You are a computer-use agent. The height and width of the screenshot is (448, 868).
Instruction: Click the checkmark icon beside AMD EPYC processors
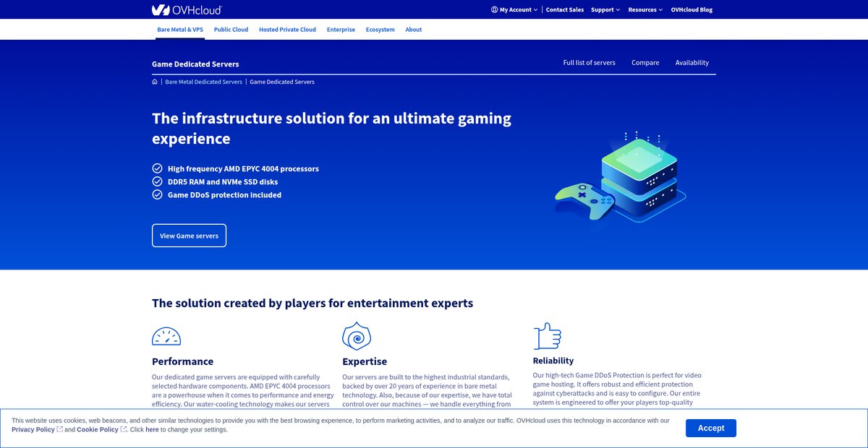(157, 168)
